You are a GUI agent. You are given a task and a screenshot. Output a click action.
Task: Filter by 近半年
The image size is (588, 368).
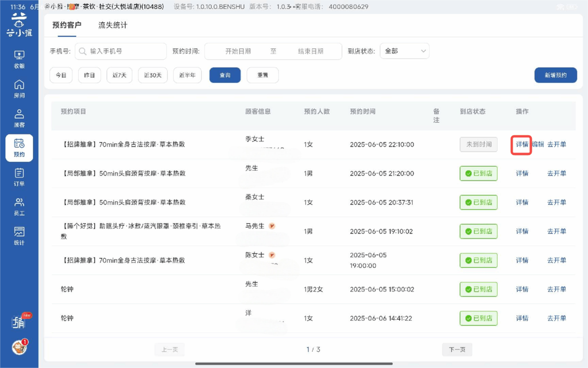[x=187, y=75]
